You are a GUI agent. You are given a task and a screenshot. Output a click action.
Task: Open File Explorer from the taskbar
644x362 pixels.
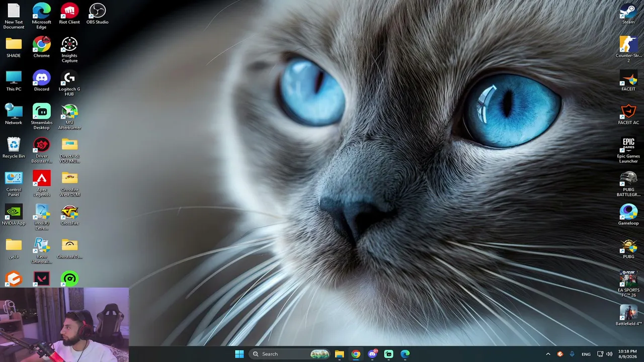[x=339, y=354]
